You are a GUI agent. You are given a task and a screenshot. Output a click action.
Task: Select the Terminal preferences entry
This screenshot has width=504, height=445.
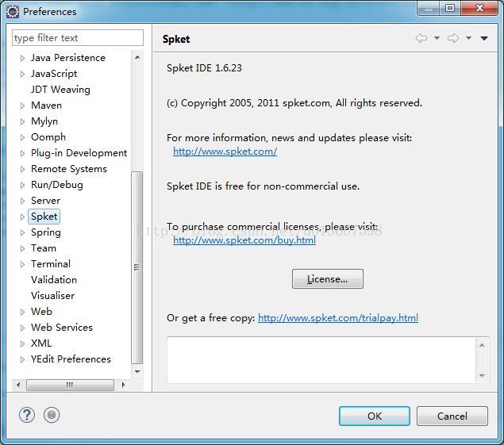click(x=51, y=264)
